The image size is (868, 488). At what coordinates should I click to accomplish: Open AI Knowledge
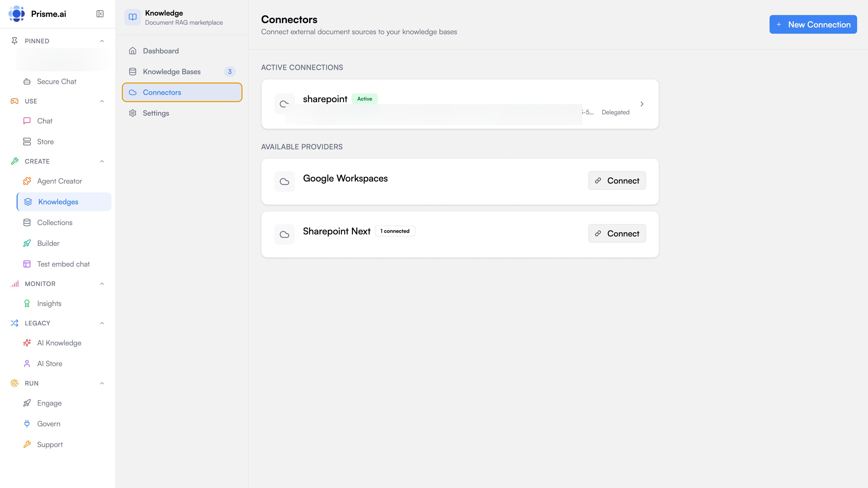pos(64,343)
